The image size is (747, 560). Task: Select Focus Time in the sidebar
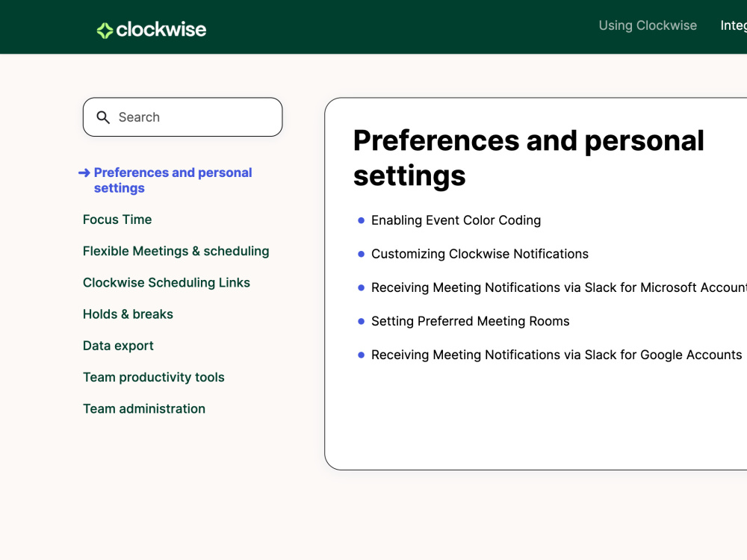click(x=117, y=220)
